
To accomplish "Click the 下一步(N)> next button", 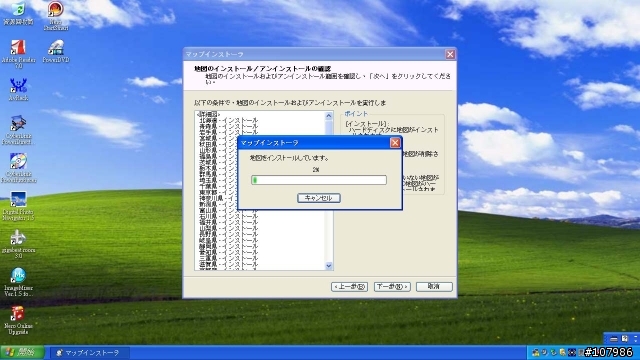I will (x=392, y=287).
